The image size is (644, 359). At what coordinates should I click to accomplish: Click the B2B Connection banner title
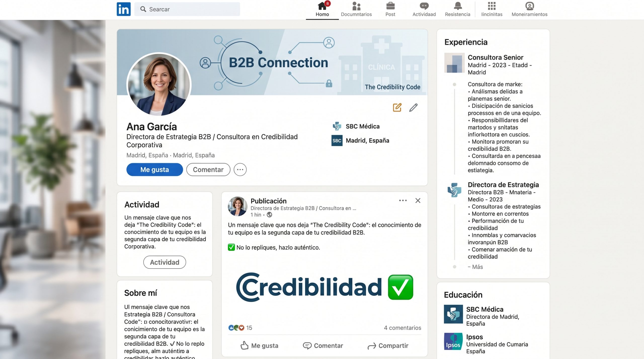point(278,63)
